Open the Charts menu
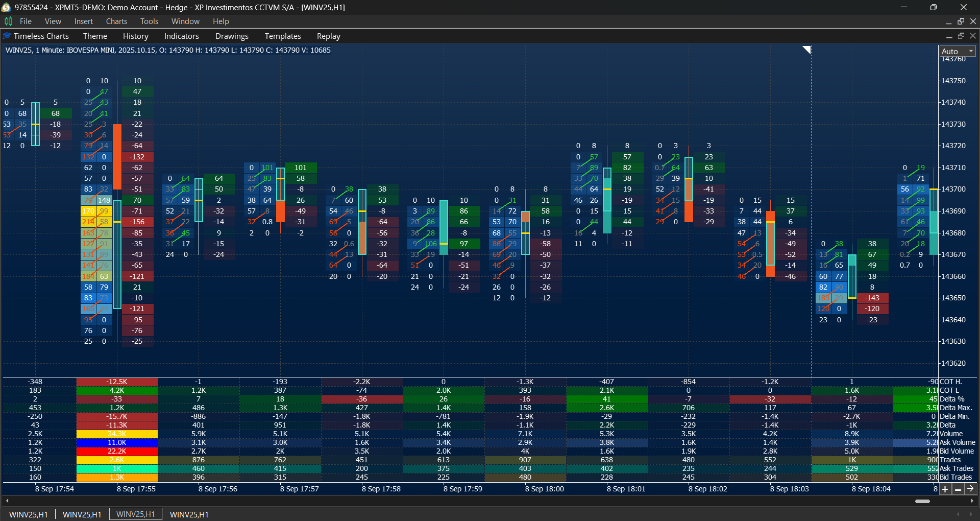The width and height of the screenshot is (980, 521). click(x=116, y=21)
